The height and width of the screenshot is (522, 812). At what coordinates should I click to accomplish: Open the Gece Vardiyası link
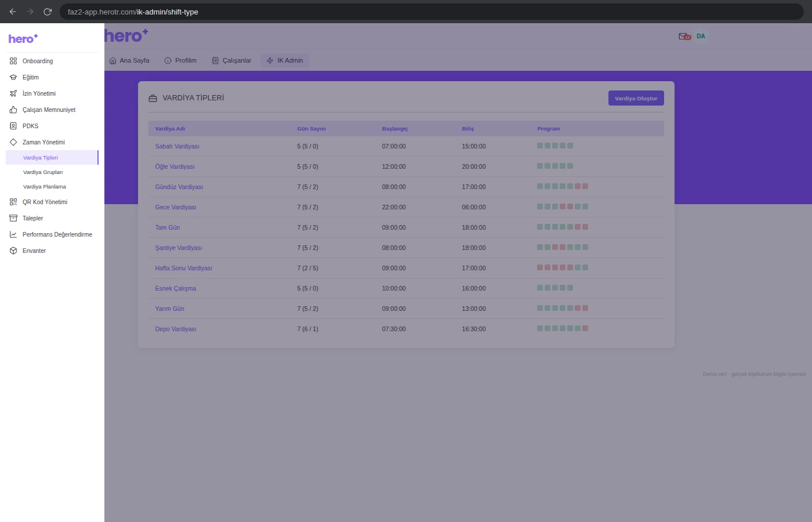coord(175,207)
